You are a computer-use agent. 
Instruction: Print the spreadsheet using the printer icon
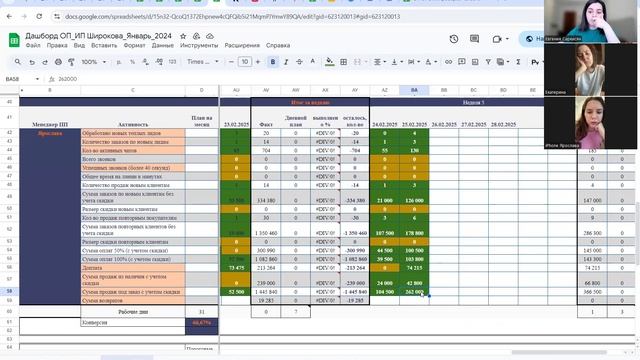point(58,62)
